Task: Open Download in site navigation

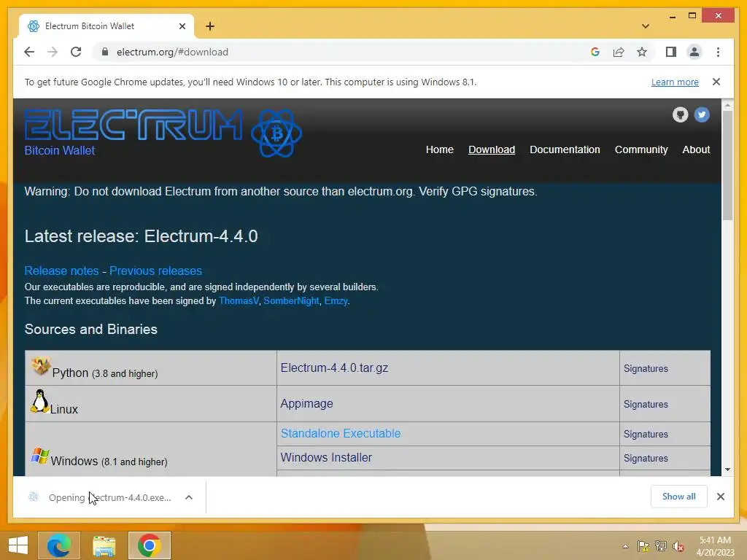Action: pos(491,149)
